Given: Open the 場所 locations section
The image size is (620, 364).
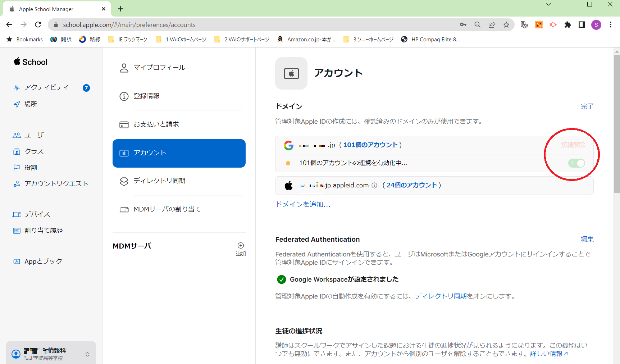Looking at the screenshot, I should coord(31,104).
